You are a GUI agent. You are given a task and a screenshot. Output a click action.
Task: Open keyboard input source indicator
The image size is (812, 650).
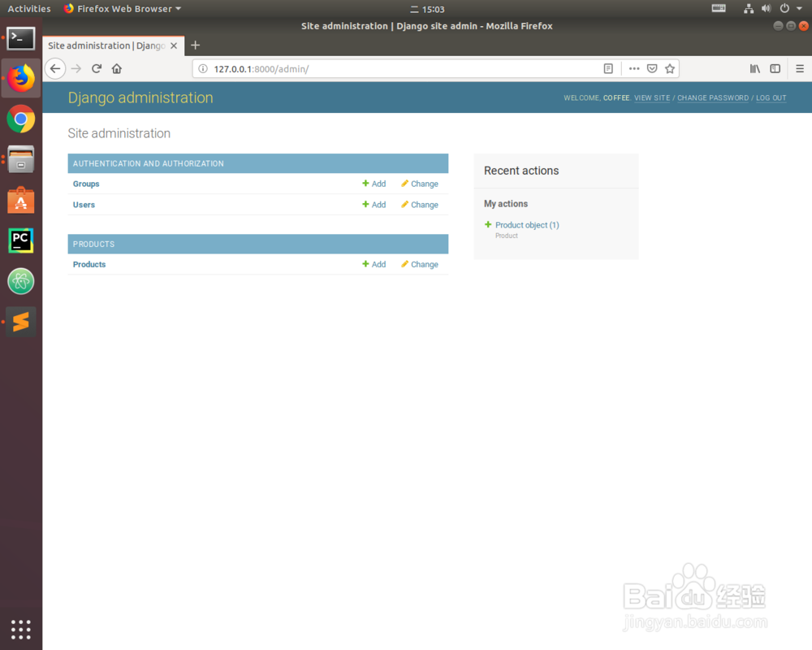pyautogui.click(x=719, y=8)
